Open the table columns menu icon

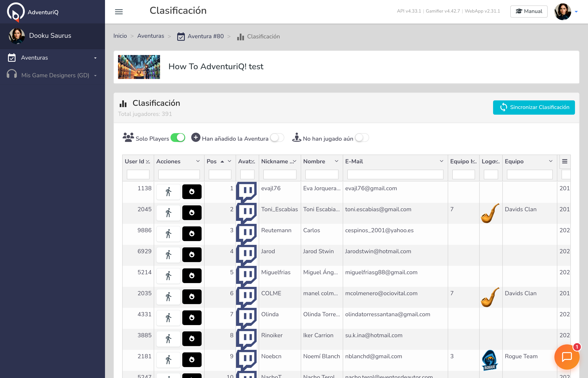(x=565, y=161)
